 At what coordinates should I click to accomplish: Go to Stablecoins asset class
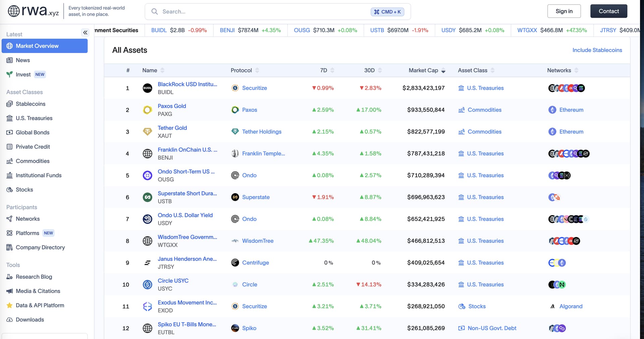tap(30, 104)
